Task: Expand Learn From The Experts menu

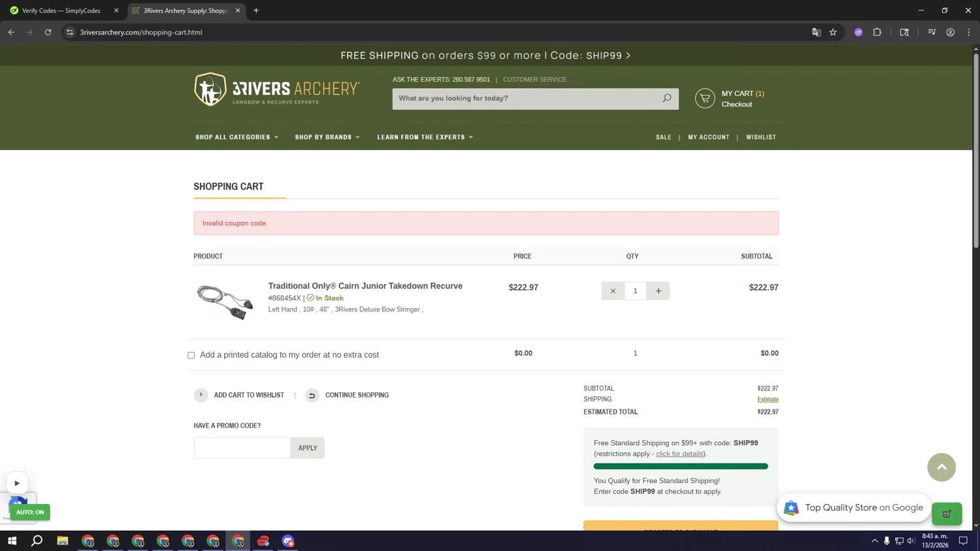Action: tap(425, 137)
